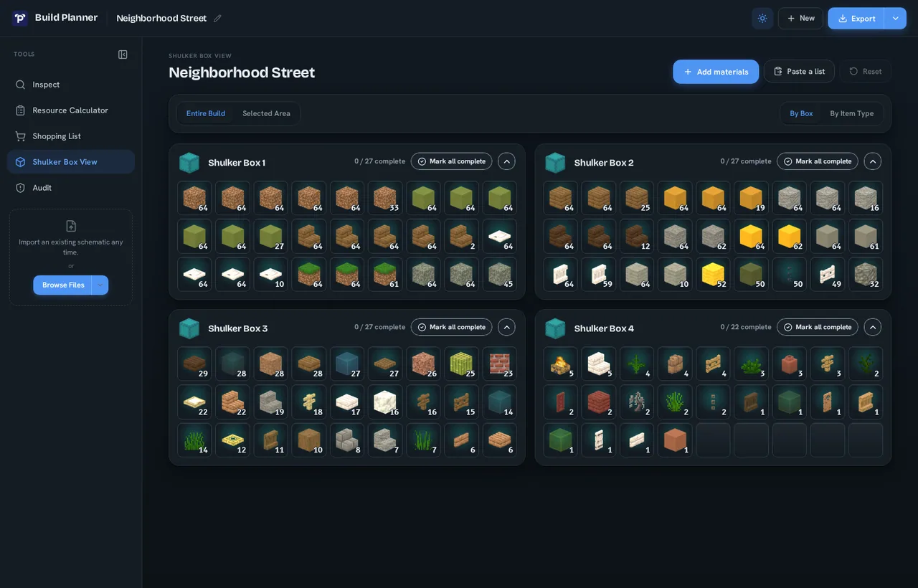918x588 pixels.
Task: Click the "Shulker Box 3" title text
Action: pyautogui.click(x=238, y=328)
